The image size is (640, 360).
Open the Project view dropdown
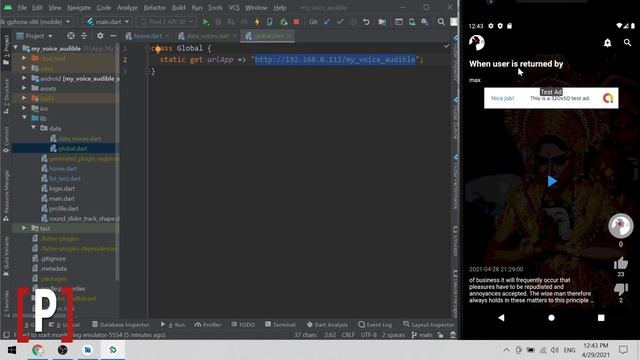[x=34, y=36]
